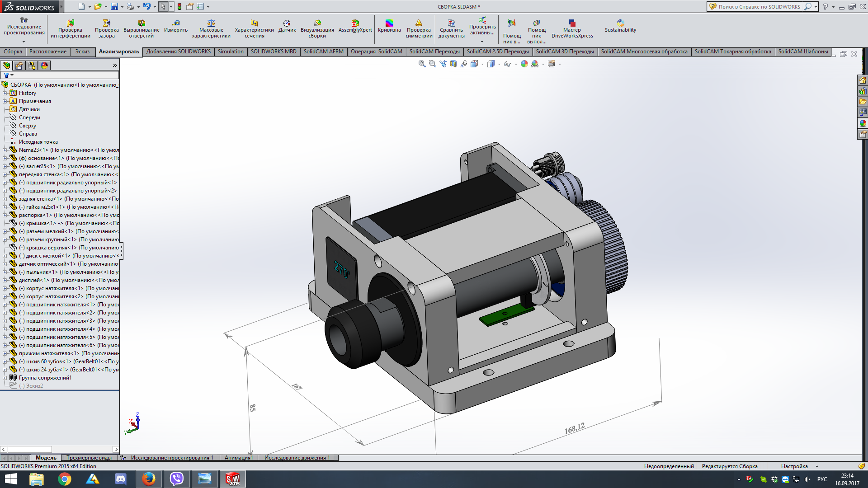Expand the History tree node

tap(5, 93)
